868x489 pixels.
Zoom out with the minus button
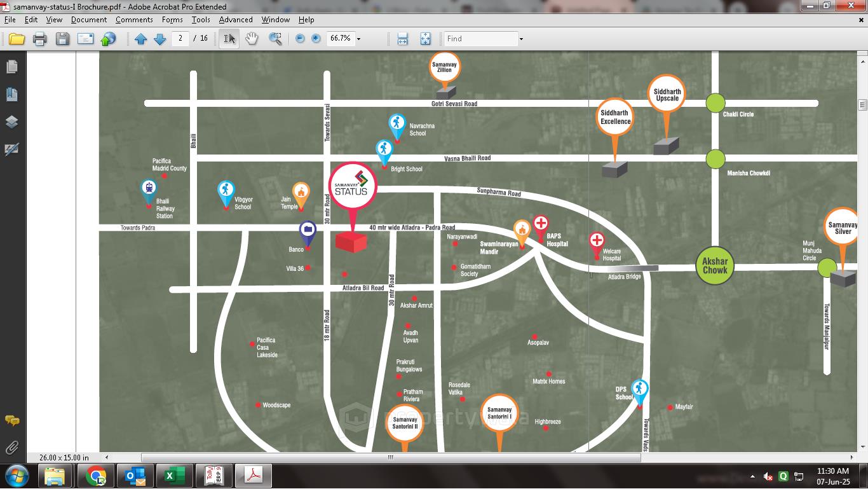pos(300,39)
